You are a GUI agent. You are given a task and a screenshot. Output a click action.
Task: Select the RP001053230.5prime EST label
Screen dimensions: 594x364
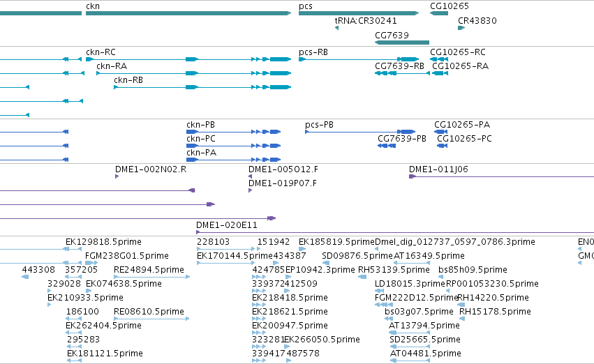pyautogui.click(x=492, y=283)
